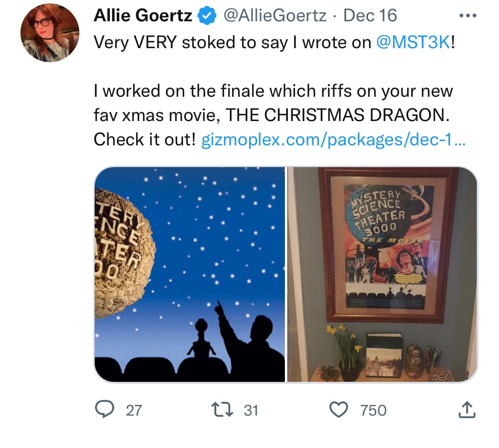Open the three-dot more options menu

point(467,16)
